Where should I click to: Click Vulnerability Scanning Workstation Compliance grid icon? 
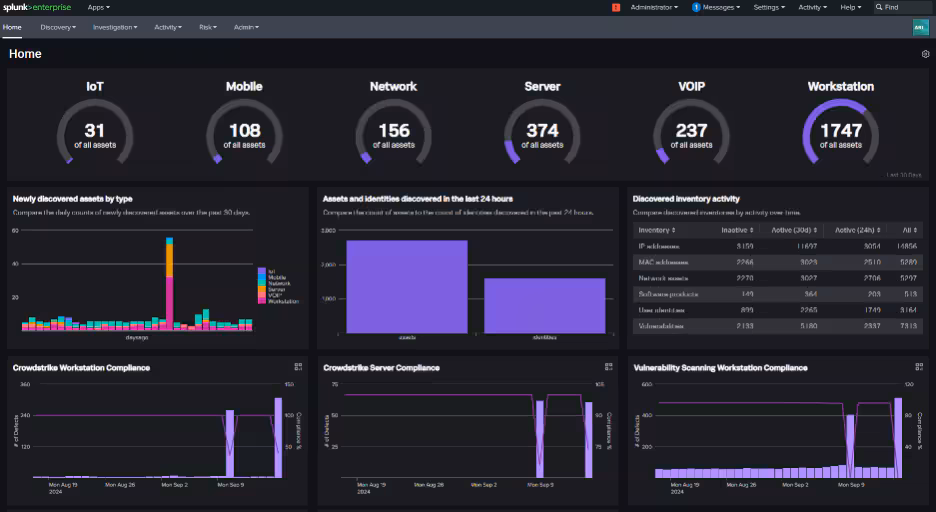click(x=919, y=367)
